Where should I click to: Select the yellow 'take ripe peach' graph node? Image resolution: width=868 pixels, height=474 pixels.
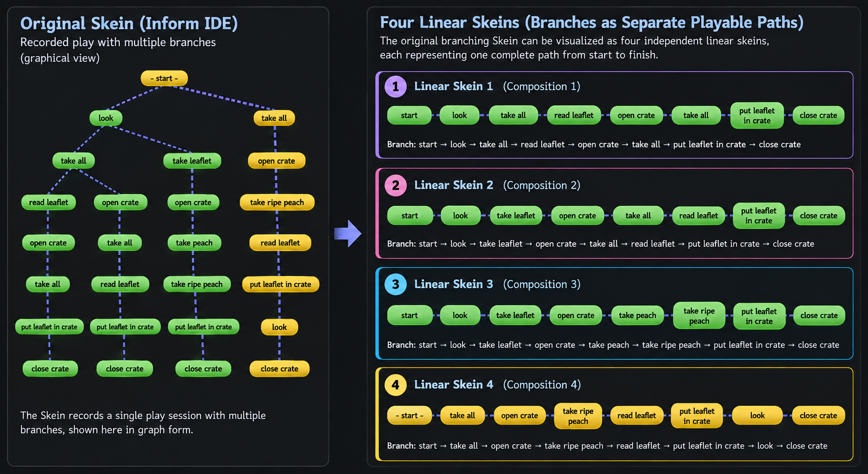277,202
